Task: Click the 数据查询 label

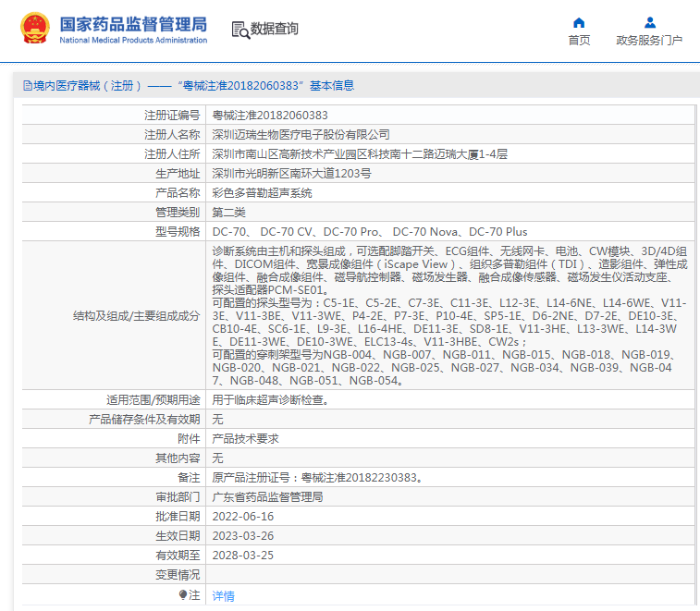Action: point(274,29)
